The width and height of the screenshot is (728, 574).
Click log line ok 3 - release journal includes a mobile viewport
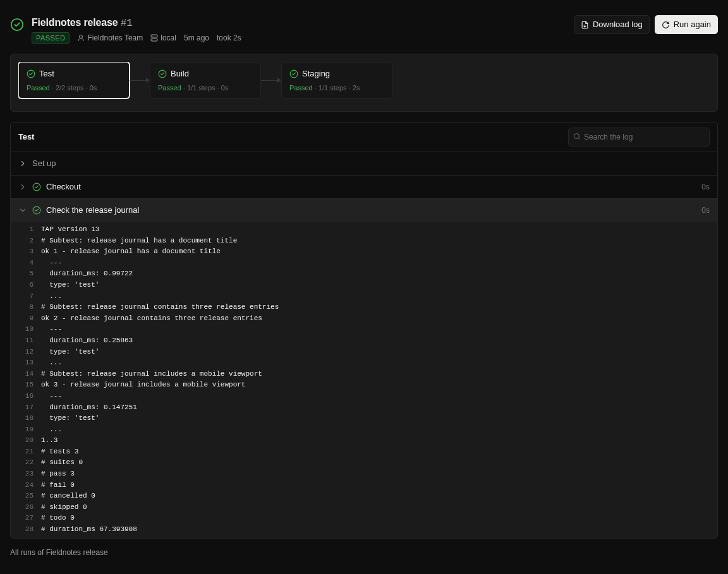tap(143, 384)
